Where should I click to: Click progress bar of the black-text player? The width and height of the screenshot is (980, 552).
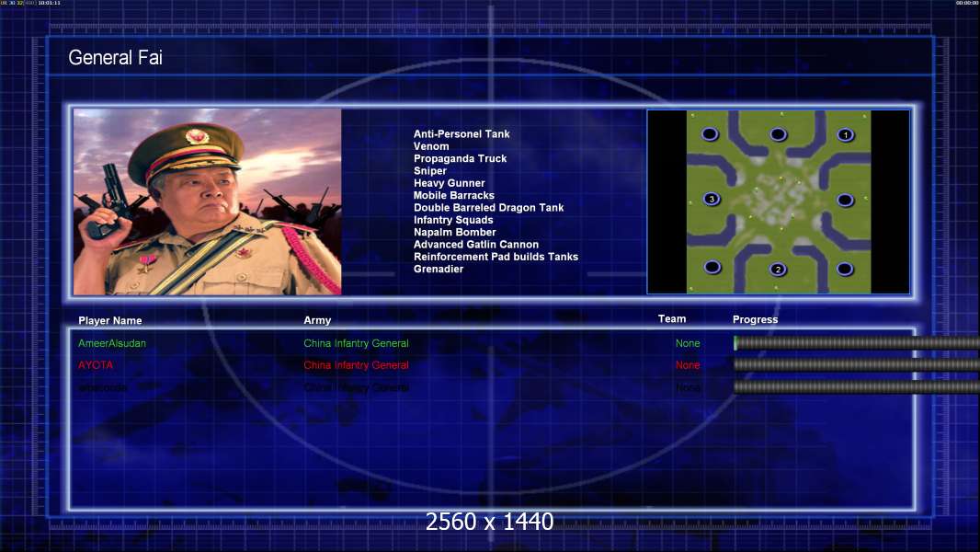tap(856, 387)
